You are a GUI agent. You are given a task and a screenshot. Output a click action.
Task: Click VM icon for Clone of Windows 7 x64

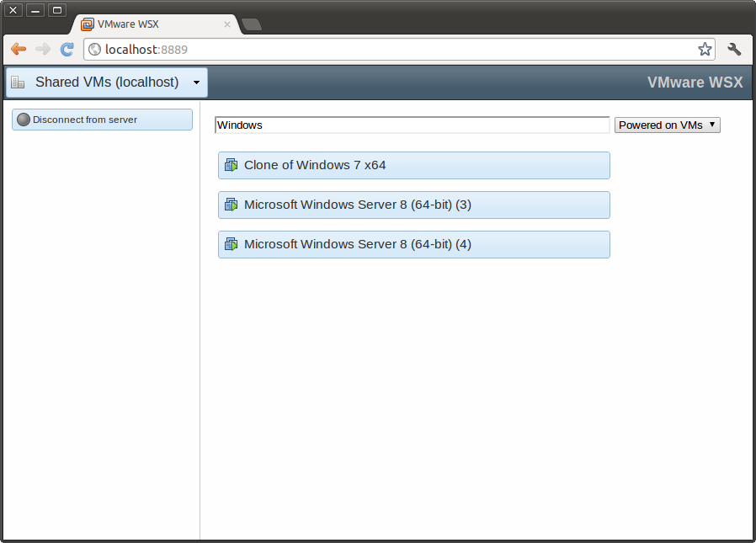pos(232,165)
